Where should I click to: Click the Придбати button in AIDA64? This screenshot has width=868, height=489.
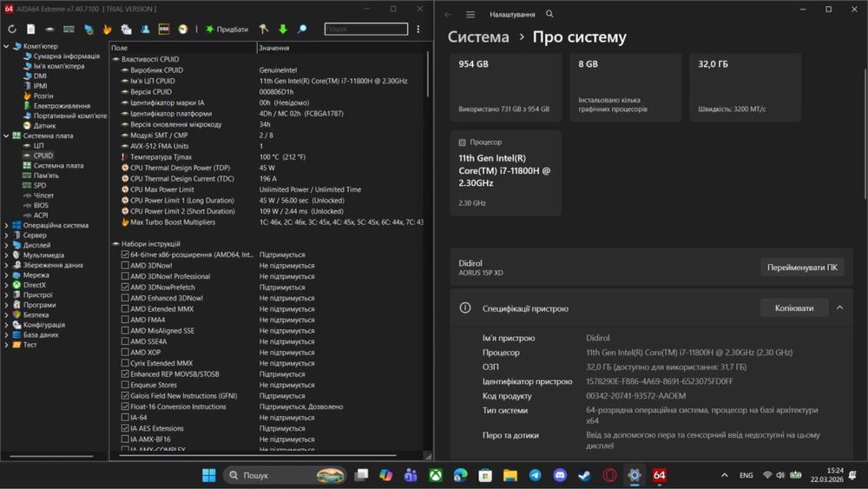coord(227,30)
